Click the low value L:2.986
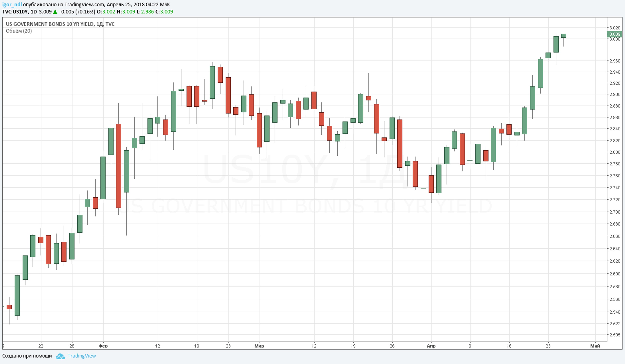The height and width of the screenshot is (364, 625). (145, 12)
